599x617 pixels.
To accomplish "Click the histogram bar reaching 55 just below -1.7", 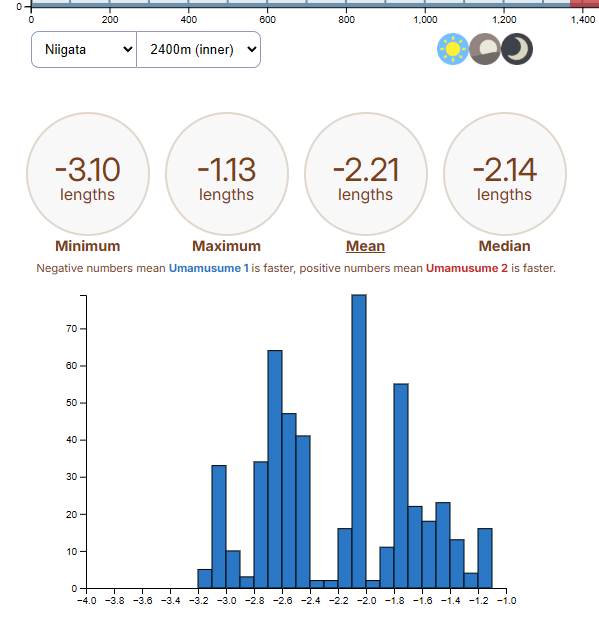I will pyautogui.click(x=401, y=486).
